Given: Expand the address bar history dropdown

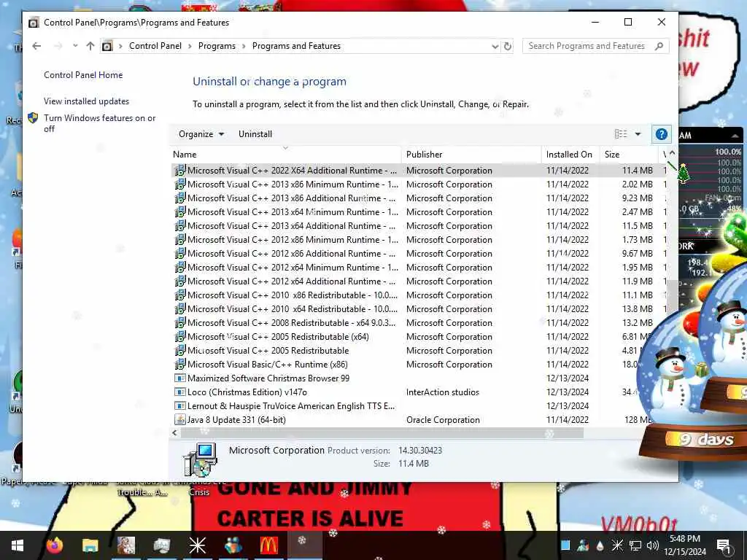Looking at the screenshot, I should pyautogui.click(x=495, y=46).
